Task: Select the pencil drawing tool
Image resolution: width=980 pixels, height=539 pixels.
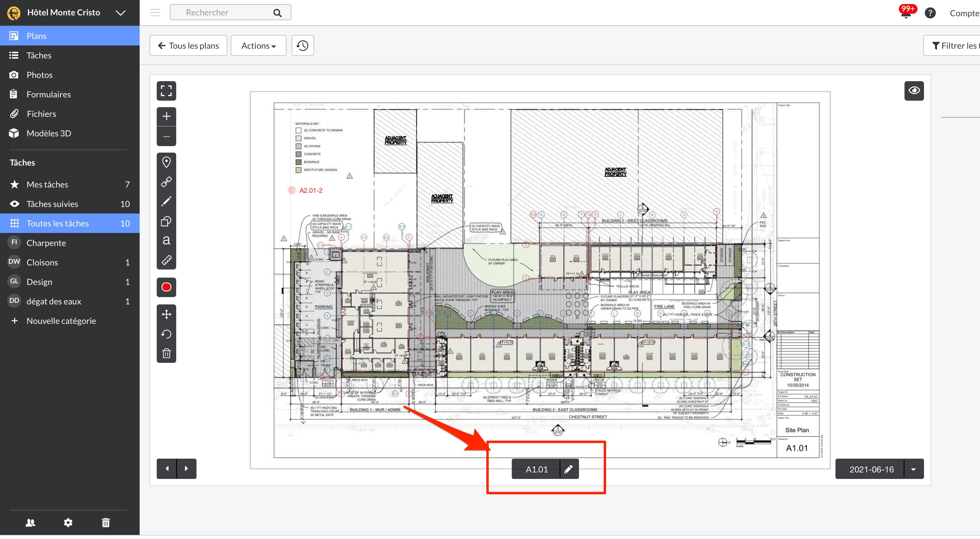Action: coord(166,201)
